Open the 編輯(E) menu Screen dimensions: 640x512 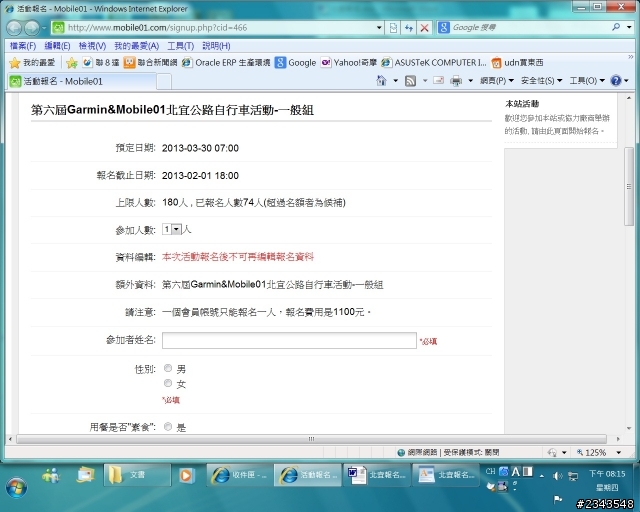click(57, 46)
